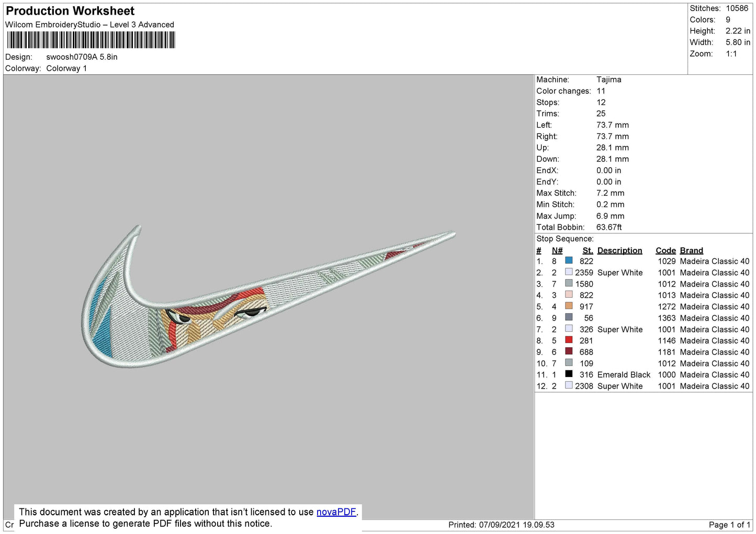Click the Colors value '9'

coord(728,20)
